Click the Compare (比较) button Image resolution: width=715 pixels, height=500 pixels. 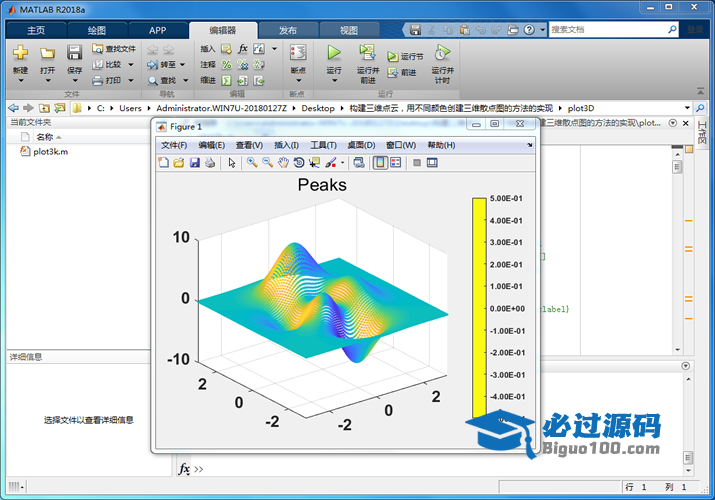[108, 65]
